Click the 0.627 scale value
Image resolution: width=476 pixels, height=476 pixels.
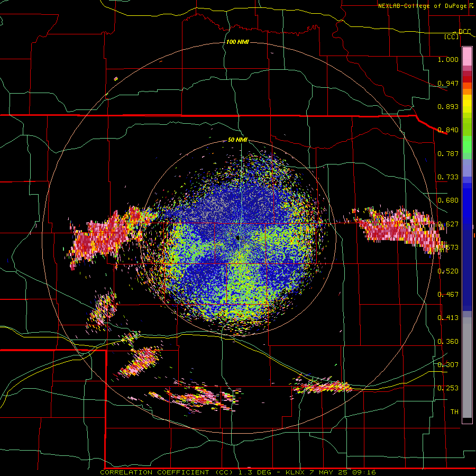click(448, 224)
